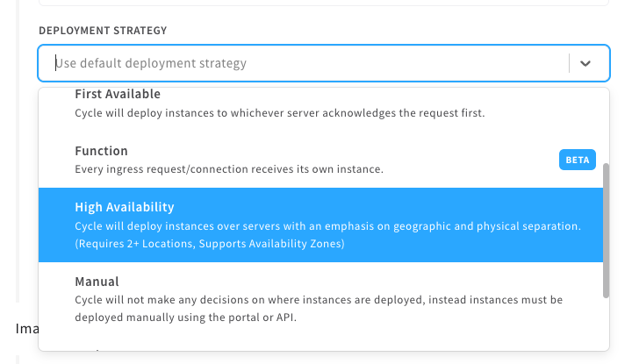Click the BETA badge on Function
Screen dimensions: 632x364
coord(577,160)
